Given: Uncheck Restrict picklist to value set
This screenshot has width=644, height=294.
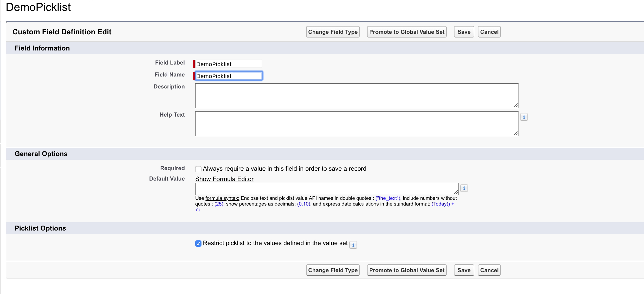Looking at the screenshot, I should [198, 244].
